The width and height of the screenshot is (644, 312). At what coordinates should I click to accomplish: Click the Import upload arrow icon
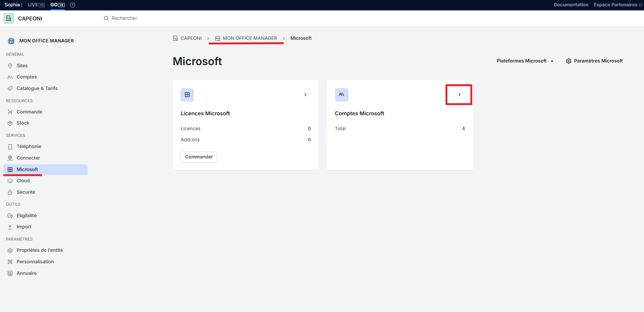coord(10,227)
